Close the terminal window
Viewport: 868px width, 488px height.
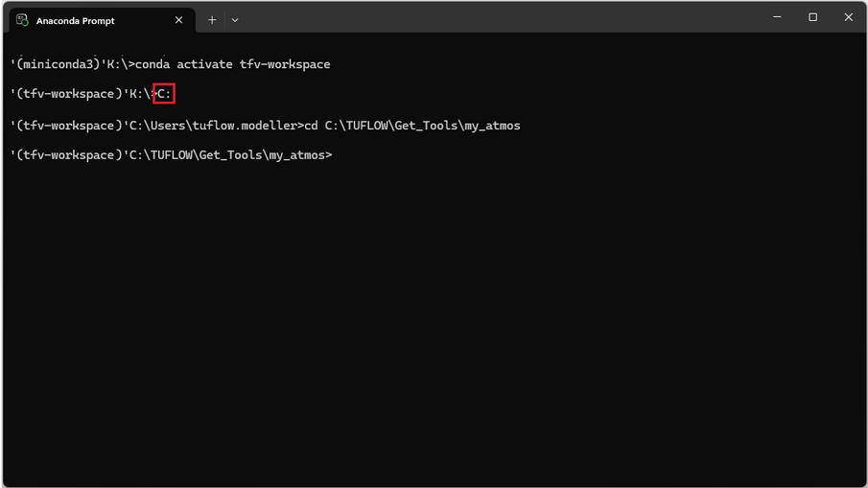848,17
